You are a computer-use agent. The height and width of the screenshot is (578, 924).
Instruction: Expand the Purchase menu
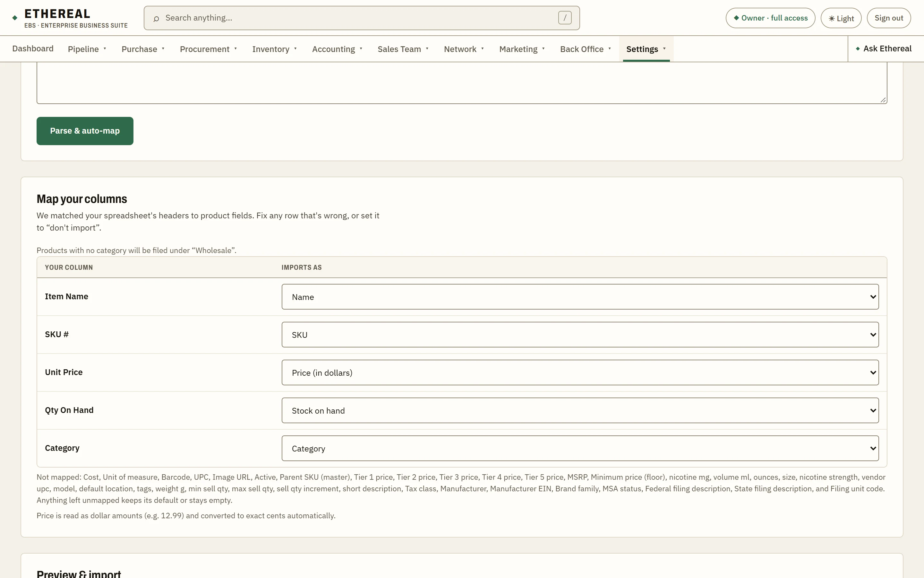tap(143, 49)
